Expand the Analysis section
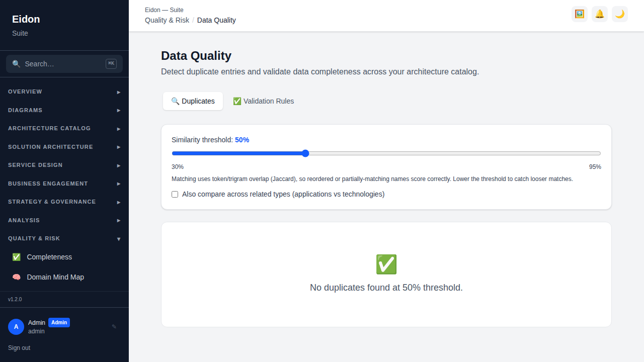 point(64,220)
